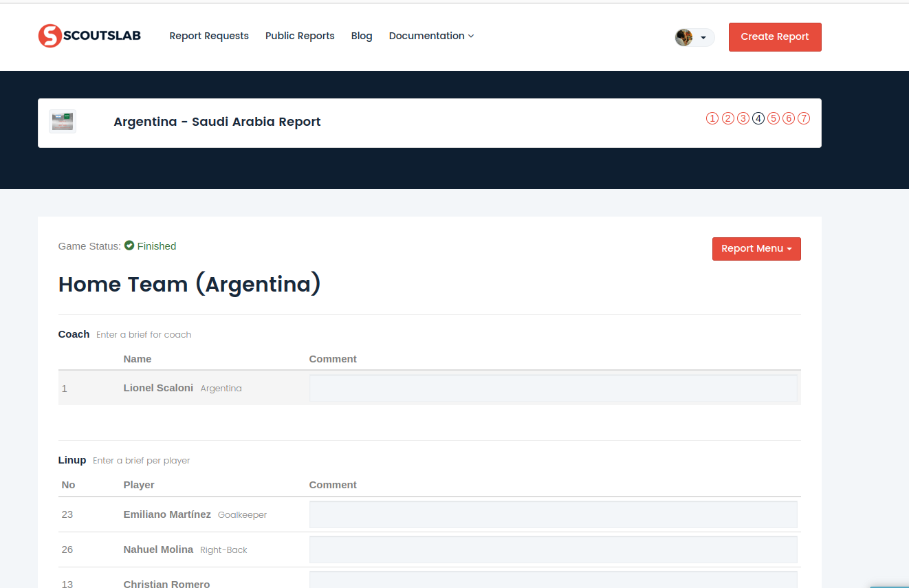The height and width of the screenshot is (588, 909).
Task: Click the Emiliano Martínez comment field
Action: click(553, 514)
